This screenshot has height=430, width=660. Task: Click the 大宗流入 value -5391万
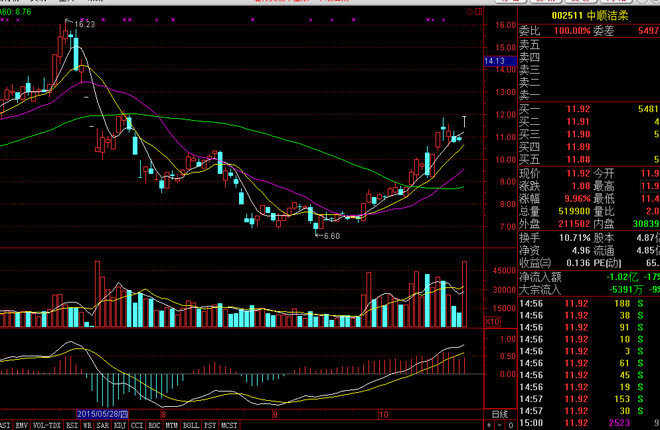[x=626, y=290]
